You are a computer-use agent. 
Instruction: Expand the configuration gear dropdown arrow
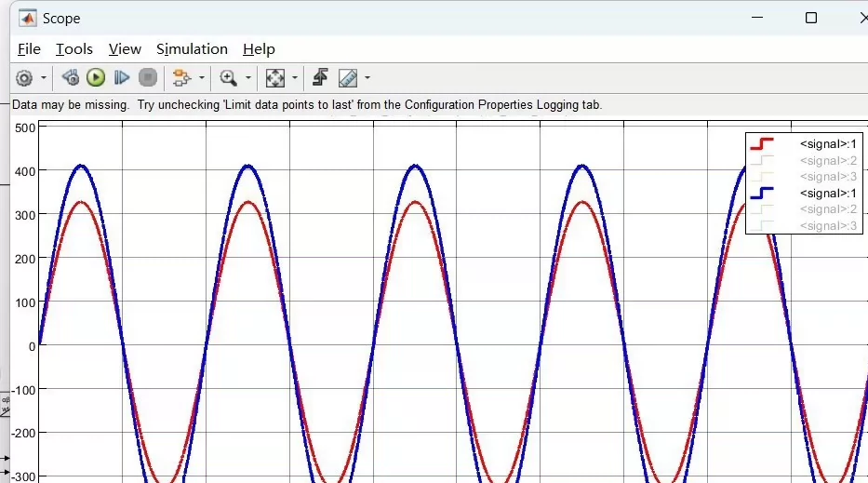[44, 77]
